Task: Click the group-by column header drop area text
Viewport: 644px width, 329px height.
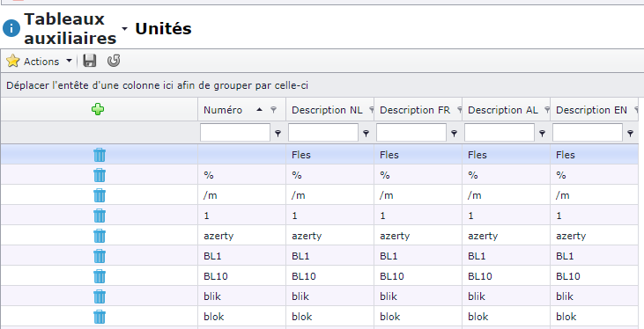Action: pyautogui.click(x=158, y=85)
